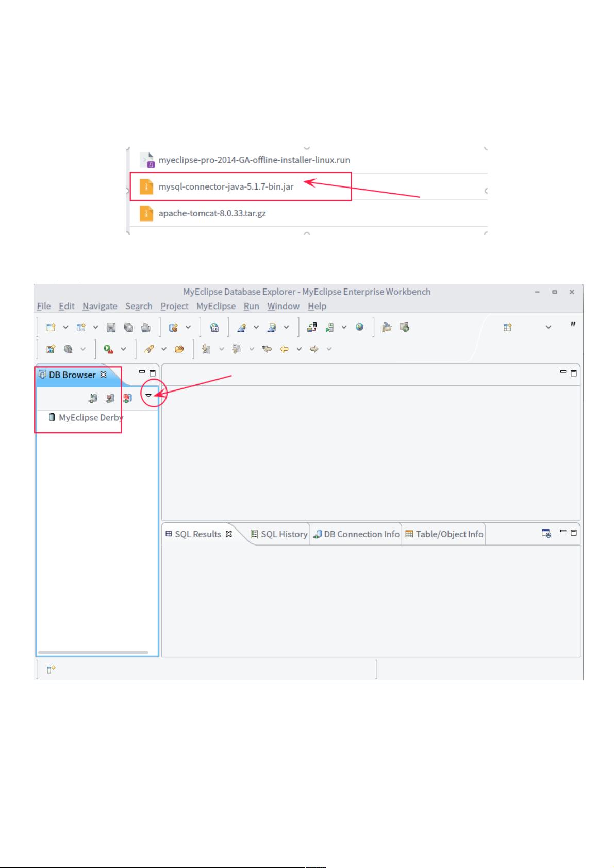This screenshot has width=614, height=868.
Task: Open the Table/Object Info tab
Action: [x=444, y=534]
